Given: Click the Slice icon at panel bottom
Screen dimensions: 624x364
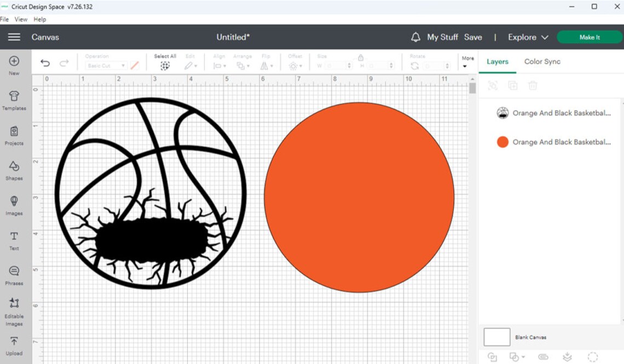Looking at the screenshot, I should (x=492, y=357).
